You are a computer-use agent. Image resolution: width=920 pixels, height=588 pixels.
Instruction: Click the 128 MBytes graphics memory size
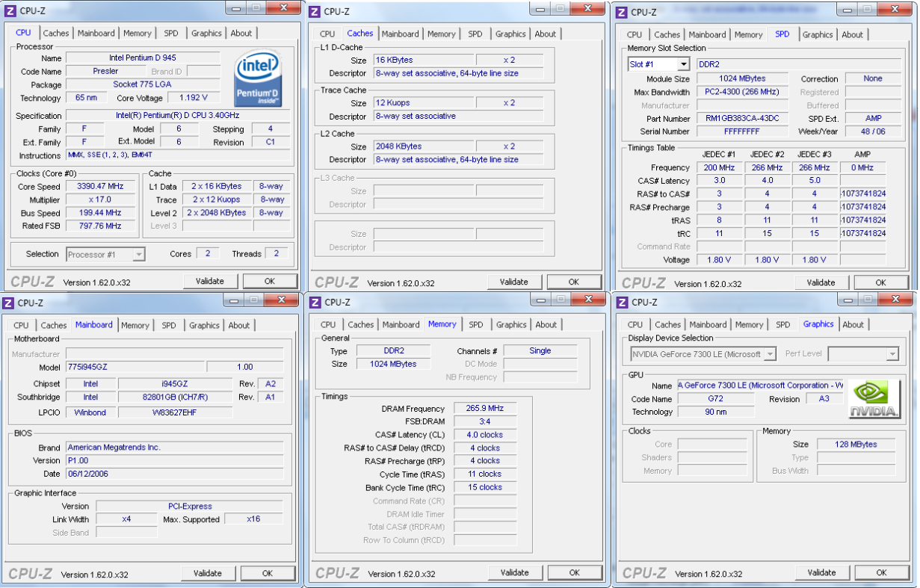coord(856,444)
